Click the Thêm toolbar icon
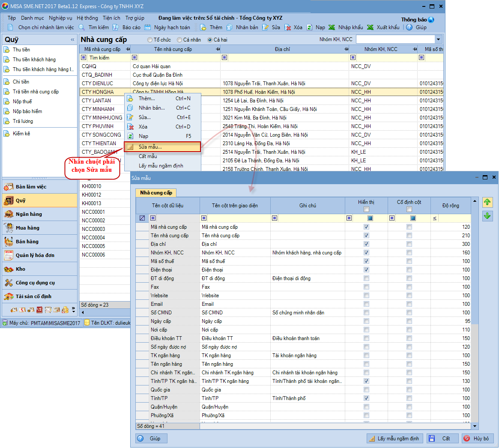Viewport: 499px width, 448px height. [x=203, y=27]
